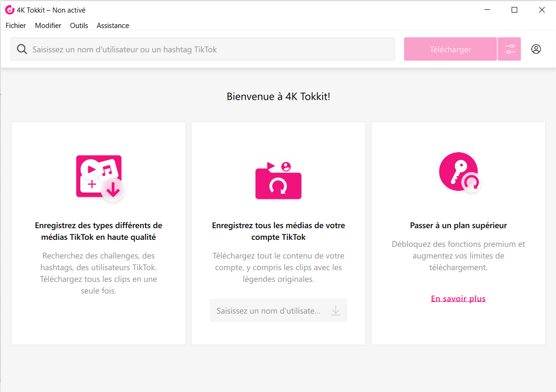Open the Assistance menu
556x392 pixels.
[113, 26]
